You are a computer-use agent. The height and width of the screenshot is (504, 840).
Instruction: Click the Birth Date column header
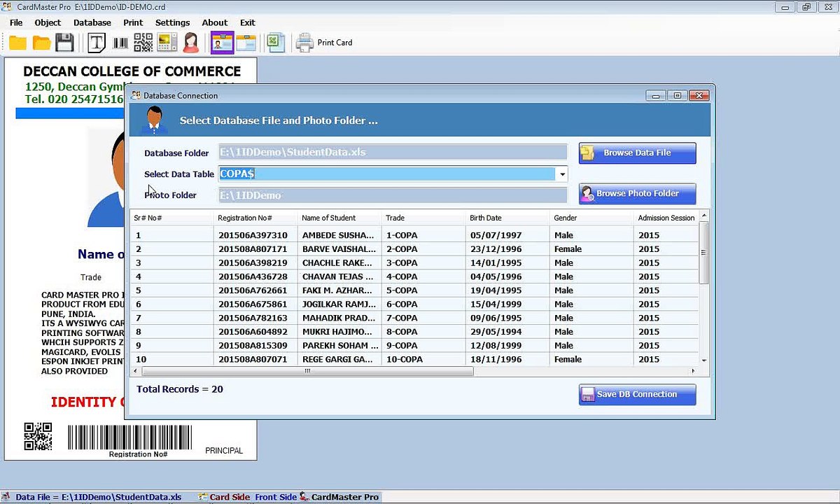(x=507, y=218)
